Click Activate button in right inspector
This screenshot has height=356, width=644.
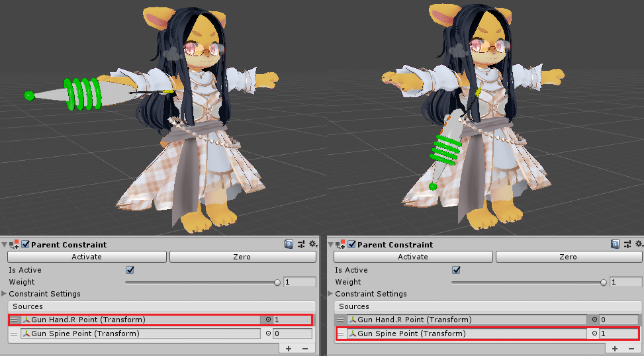click(413, 257)
